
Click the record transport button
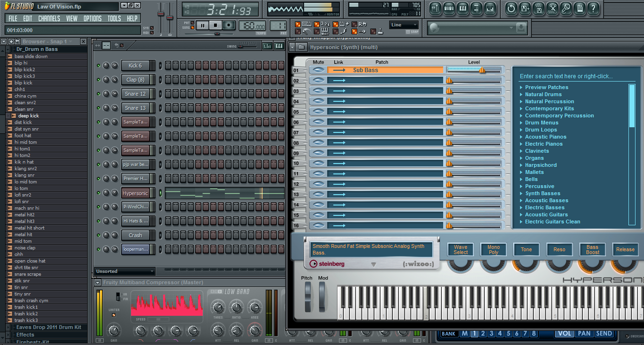point(229,25)
